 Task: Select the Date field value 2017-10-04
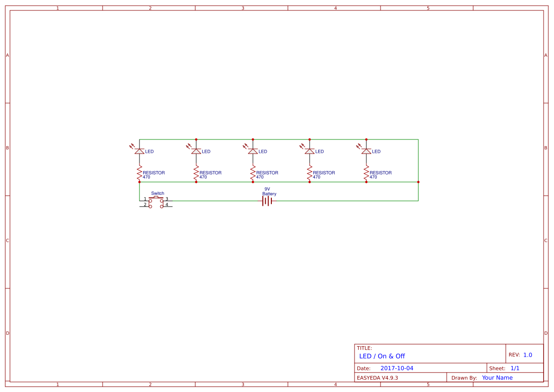[x=397, y=367]
